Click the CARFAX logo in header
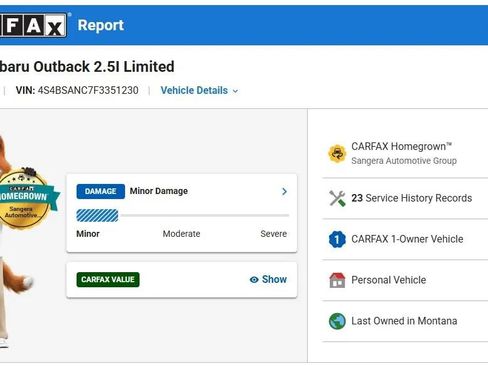488x366 pixels. (x=33, y=25)
